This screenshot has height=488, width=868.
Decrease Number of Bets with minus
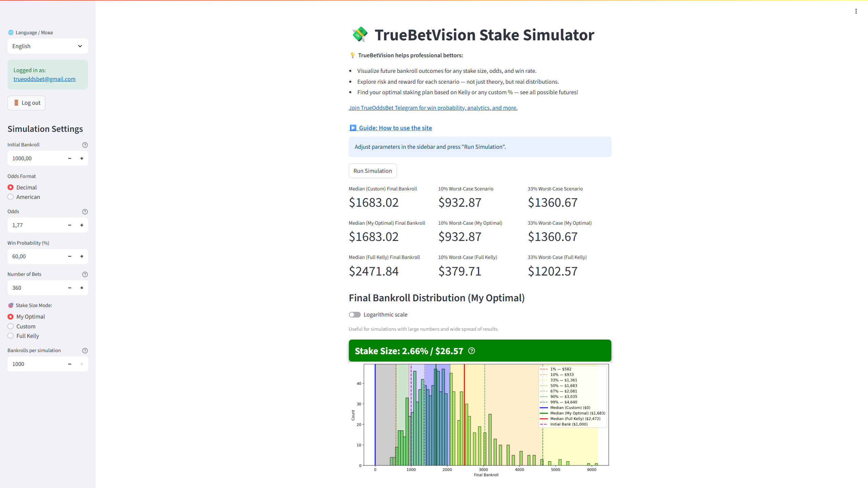(70, 288)
